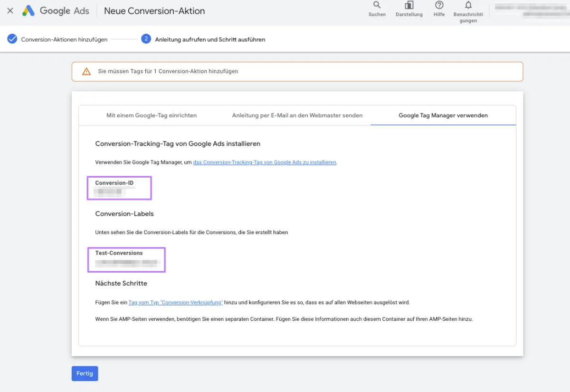This screenshot has height=392, width=570.
Task: Click the Google Ads logo
Action: [56, 10]
